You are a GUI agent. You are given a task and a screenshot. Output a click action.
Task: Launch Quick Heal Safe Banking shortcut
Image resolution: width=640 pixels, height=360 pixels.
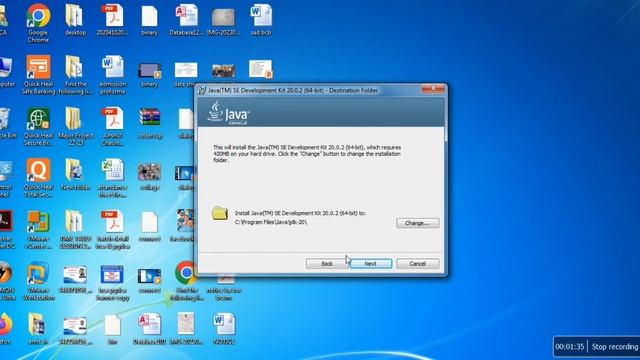click(38, 75)
